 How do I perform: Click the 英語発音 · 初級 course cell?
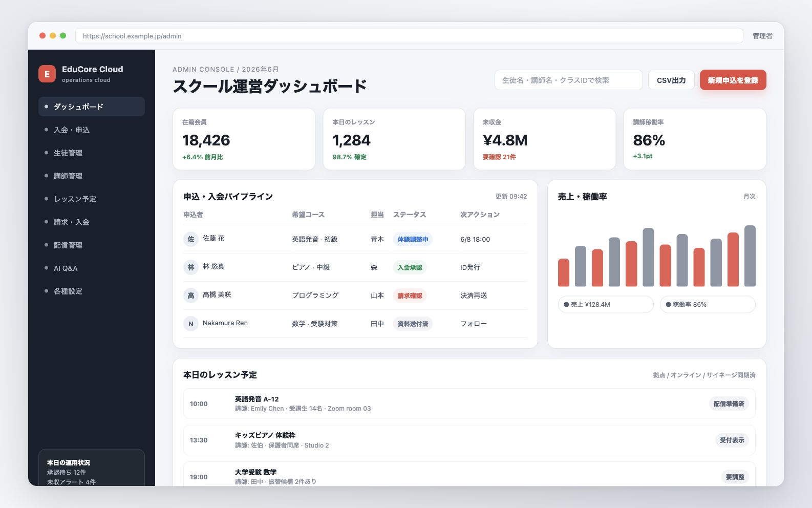coord(315,239)
